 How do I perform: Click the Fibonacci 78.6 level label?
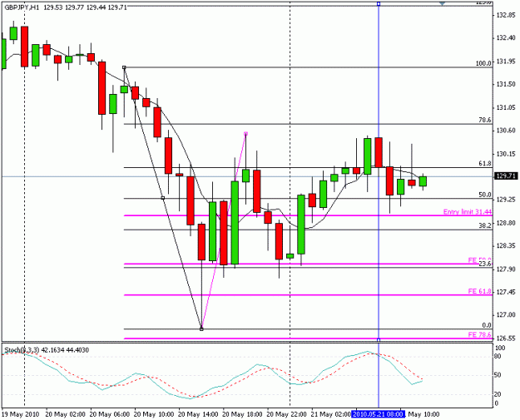point(485,120)
